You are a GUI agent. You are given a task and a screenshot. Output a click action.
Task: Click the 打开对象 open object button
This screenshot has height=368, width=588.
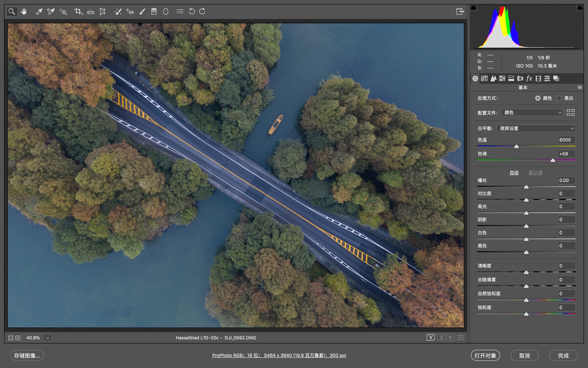click(486, 355)
